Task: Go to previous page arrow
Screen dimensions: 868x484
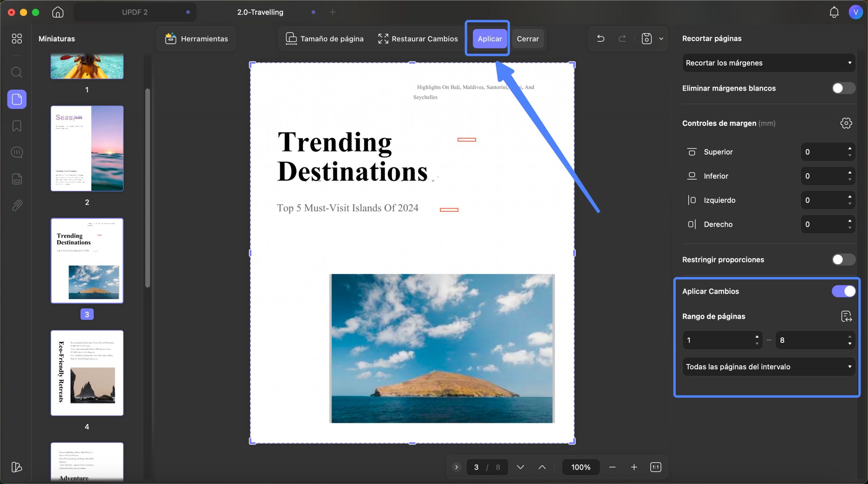Action: pyautogui.click(x=542, y=467)
